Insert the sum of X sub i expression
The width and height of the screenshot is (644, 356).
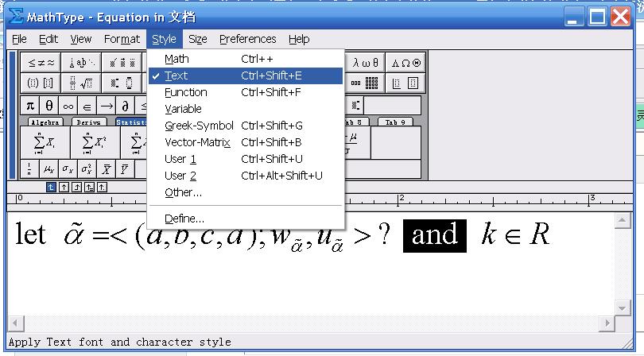pyautogui.click(x=45, y=142)
